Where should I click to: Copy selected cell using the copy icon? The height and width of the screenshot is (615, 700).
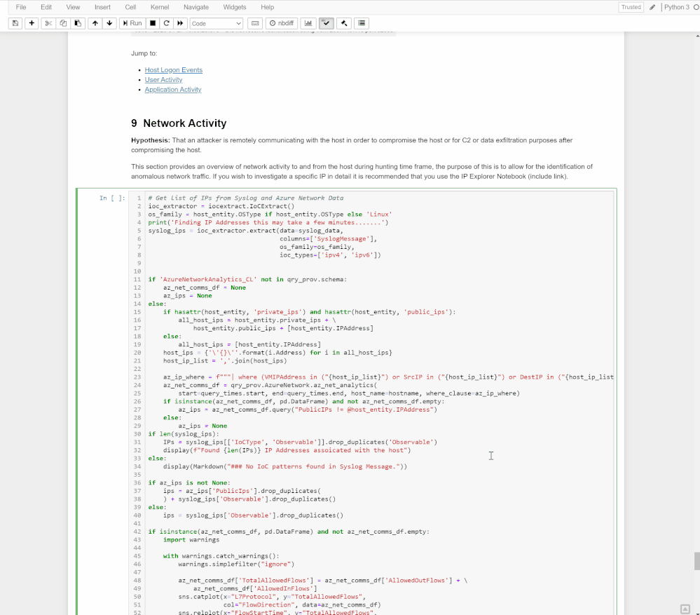[x=63, y=23]
